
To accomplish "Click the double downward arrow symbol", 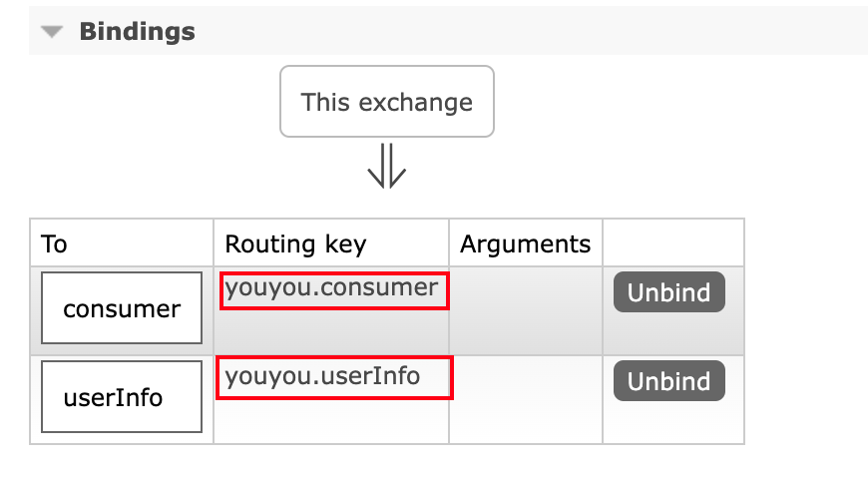I will [387, 166].
